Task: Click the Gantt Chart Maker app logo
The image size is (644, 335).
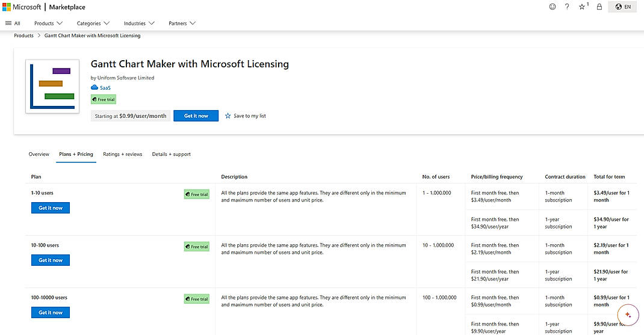Action: point(52,86)
